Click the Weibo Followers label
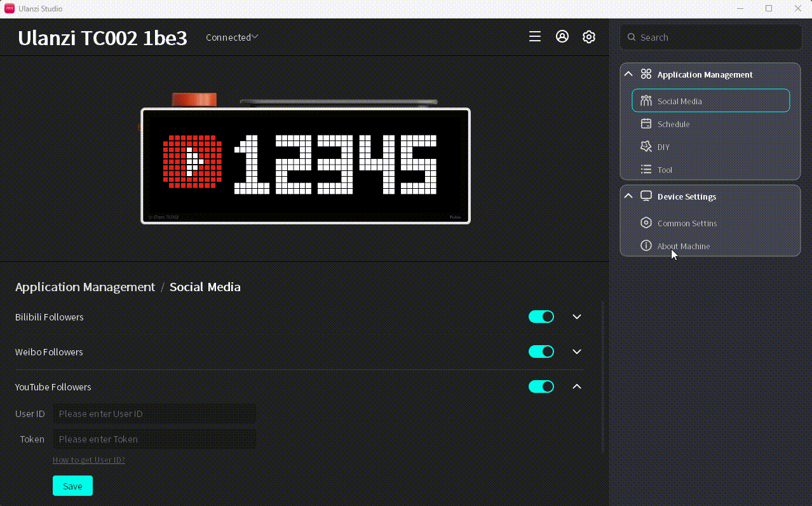The image size is (812, 506). 49,352
